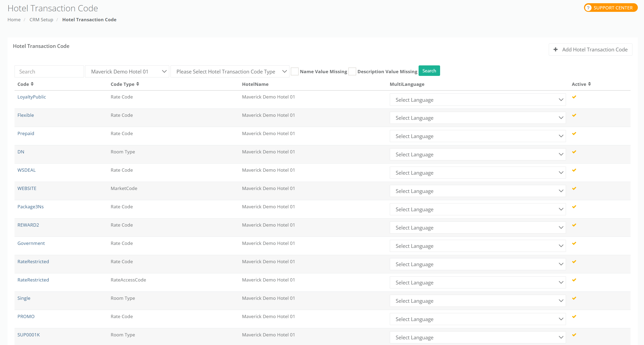Open the LoyaltyPublic code link

coord(32,97)
